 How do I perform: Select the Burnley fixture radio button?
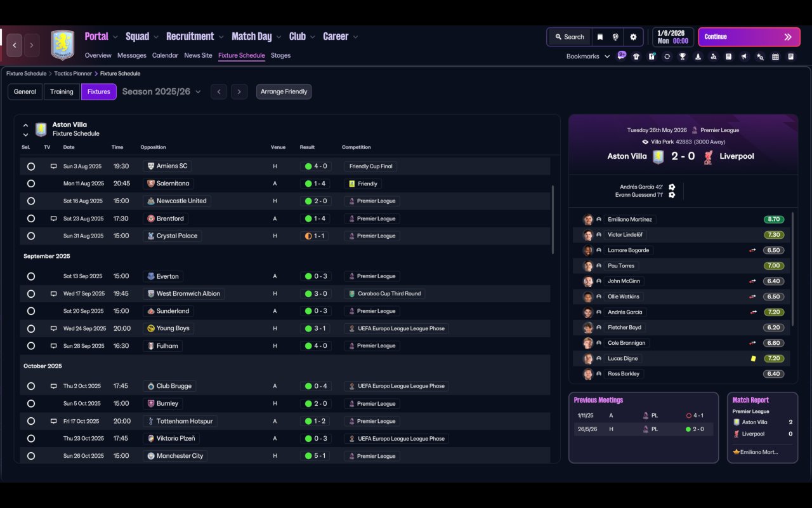[x=31, y=403]
